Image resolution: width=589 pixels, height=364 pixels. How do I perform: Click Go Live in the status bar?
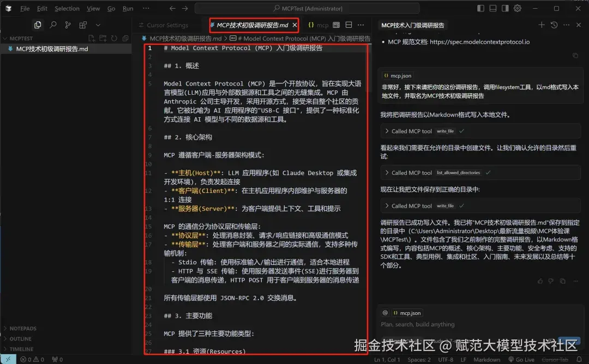click(522, 360)
